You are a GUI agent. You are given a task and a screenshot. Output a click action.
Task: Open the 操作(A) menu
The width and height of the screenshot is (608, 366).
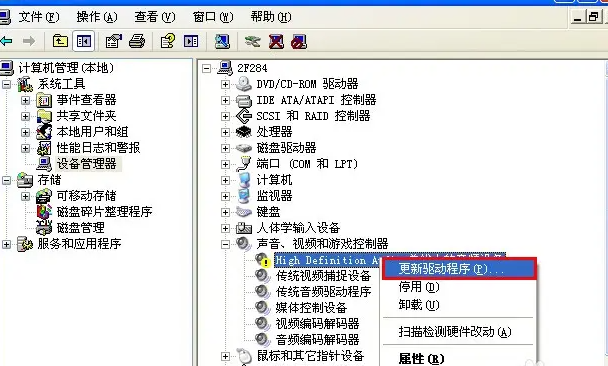pyautogui.click(x=97, y=17)
